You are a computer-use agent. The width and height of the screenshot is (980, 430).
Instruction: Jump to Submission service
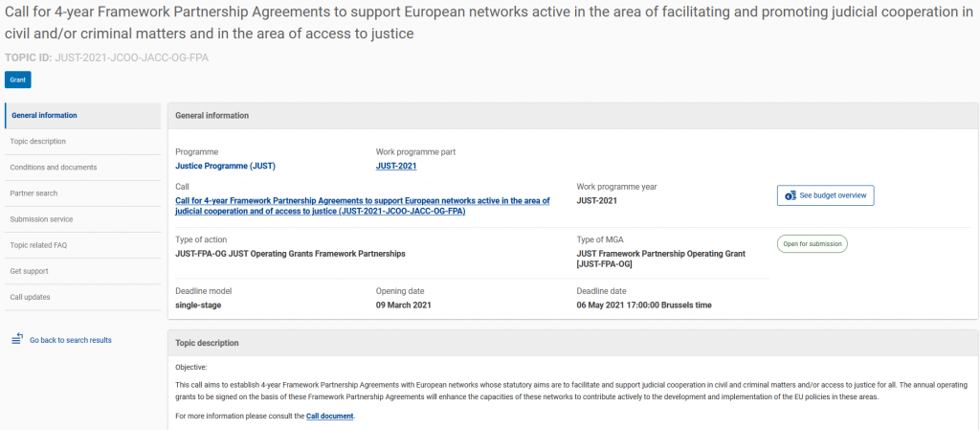(x=82, y=219)
